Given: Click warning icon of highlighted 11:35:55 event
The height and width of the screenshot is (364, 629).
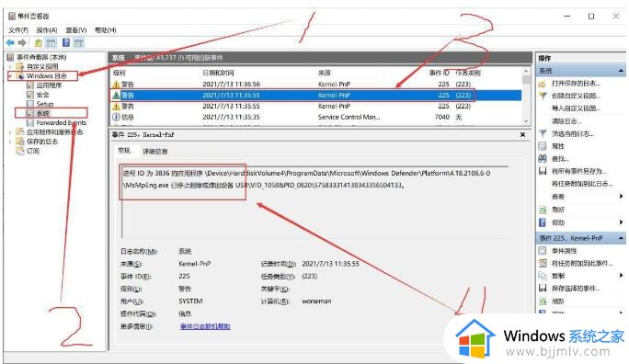Looking at the screenshot, I should (116, 96).
